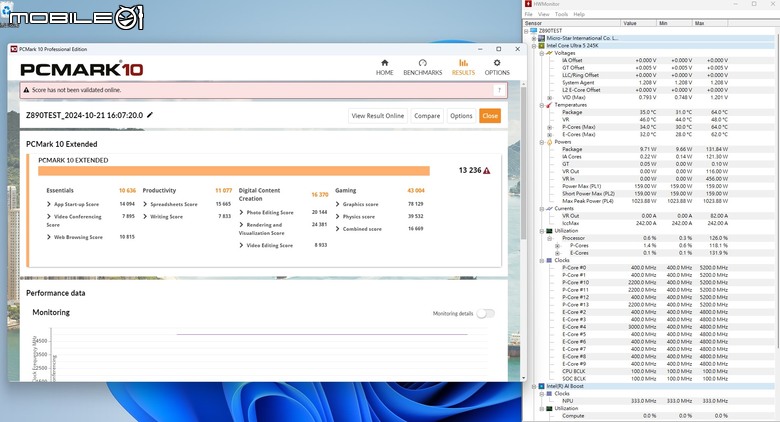
Task: Click the Intel AI Boost device icon
Action: [x=541, y=386]
